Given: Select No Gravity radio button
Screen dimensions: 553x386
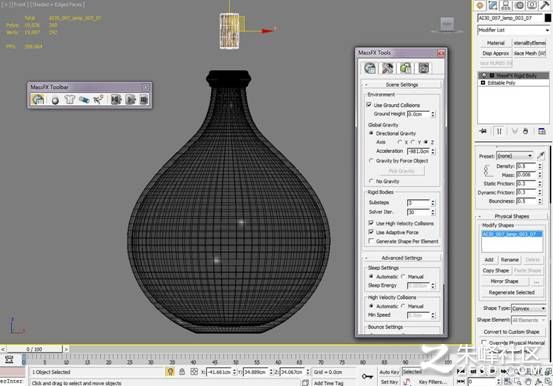Looking at the screenshot, I should pyautogui.click(x=371, y=181).
